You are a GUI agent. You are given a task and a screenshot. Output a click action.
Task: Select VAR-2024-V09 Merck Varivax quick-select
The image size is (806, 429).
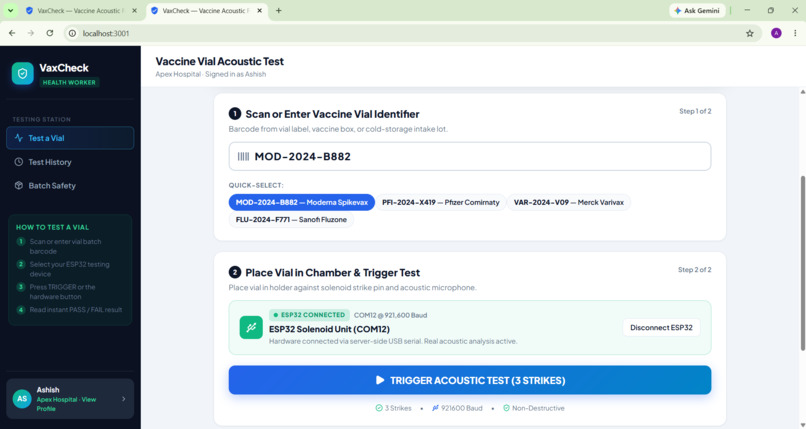pos(569,202)
